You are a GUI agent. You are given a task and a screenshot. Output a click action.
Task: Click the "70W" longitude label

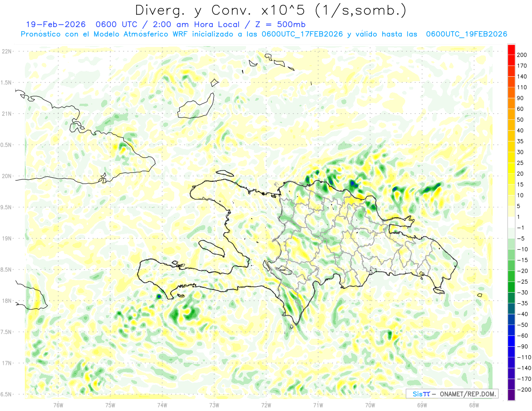point(370,405)
